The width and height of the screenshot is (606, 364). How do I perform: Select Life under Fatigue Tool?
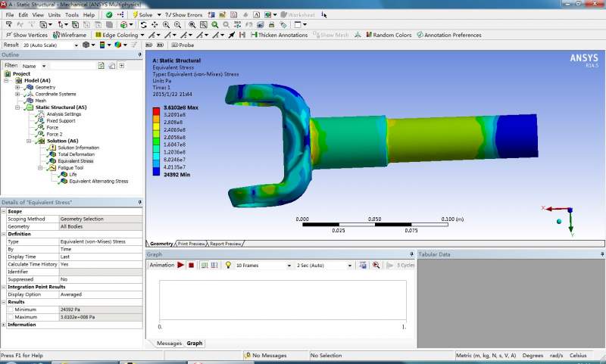pyautogui.click(x=73, y=175)
